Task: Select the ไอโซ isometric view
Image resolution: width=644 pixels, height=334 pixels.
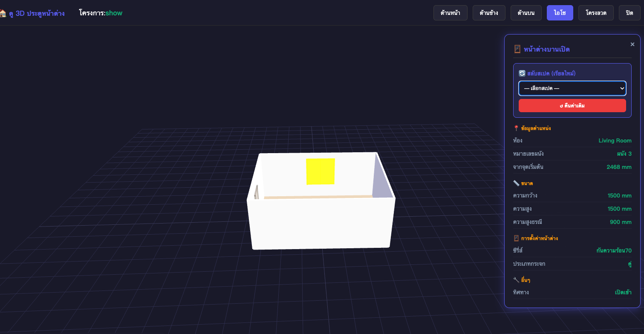Action: coord(560,13)
